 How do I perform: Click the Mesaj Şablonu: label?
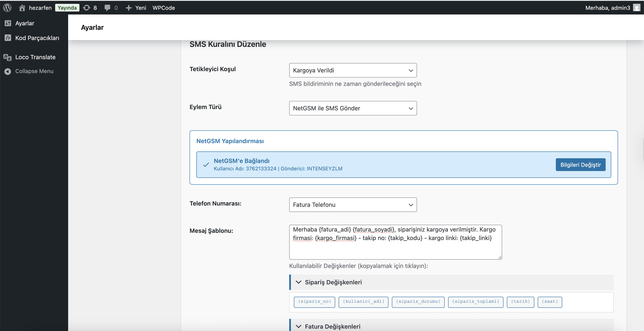coord(211,231)
